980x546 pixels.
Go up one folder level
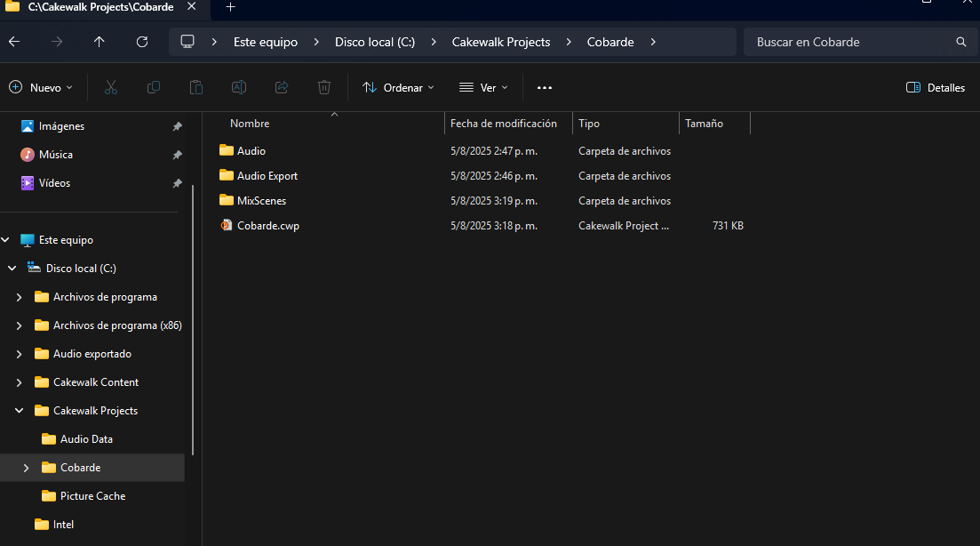pyautogui.click(x=99, y=42)
